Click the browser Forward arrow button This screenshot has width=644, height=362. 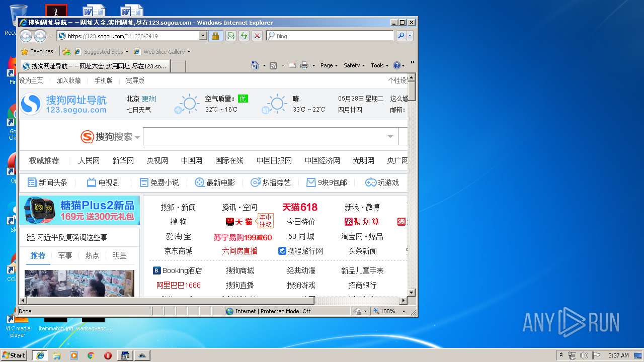coord(40,36)
